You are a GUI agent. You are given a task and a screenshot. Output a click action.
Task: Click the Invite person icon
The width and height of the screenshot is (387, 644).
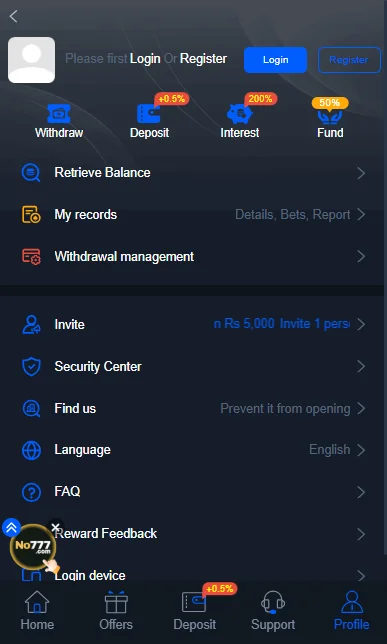[x=31, y=324]
